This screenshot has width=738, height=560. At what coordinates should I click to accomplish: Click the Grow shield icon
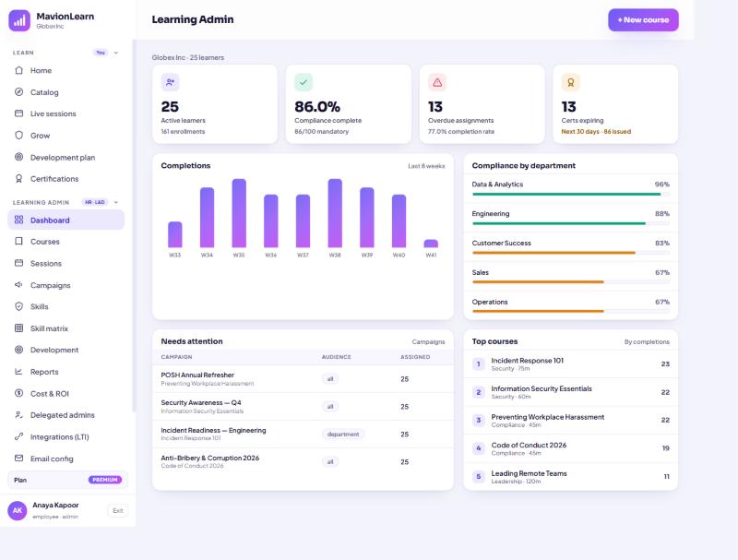click(x=18, y=135)
